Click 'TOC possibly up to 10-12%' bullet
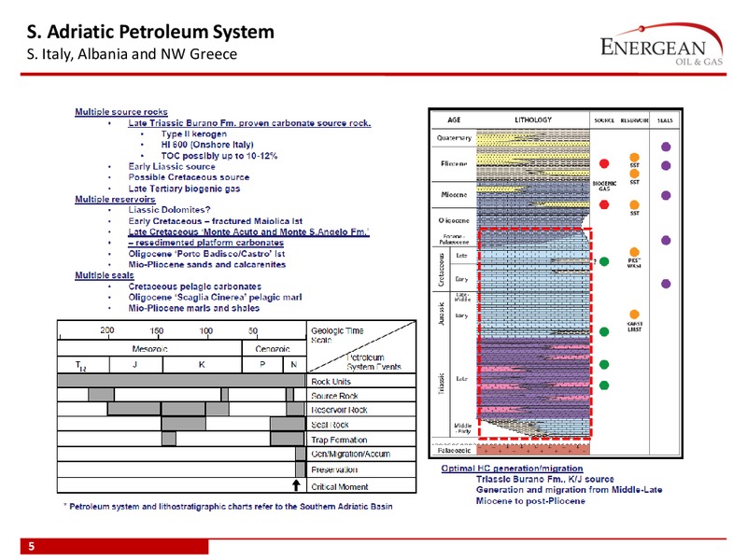The image size is (747, 560). [219, 156]
